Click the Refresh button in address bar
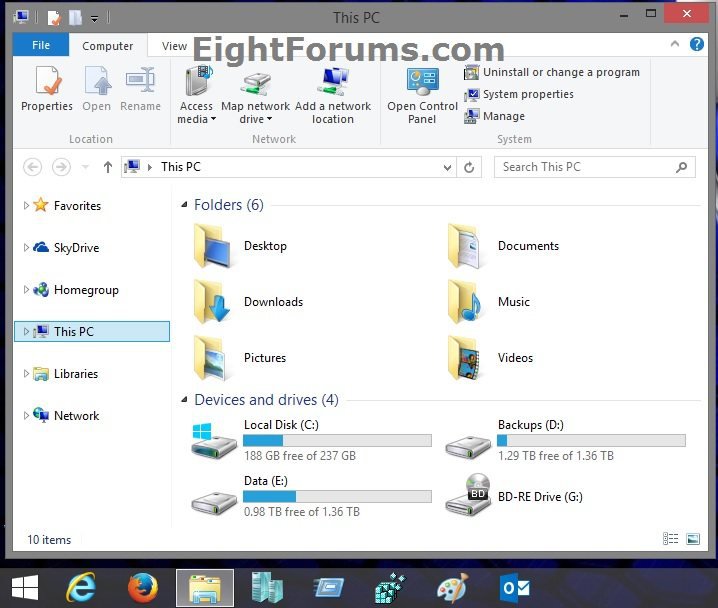The width and height of the screenshot is (718, 608). coord(469,167)
